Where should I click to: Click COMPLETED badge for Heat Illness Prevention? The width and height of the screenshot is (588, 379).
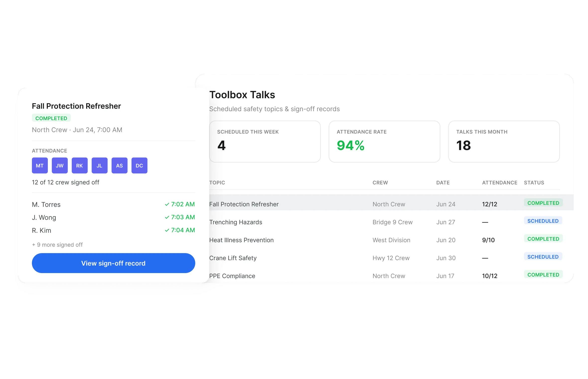click(x=543, y=239)
